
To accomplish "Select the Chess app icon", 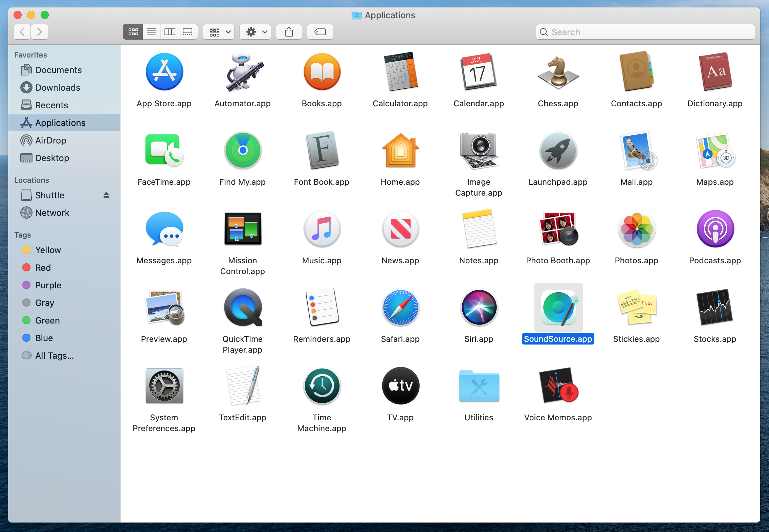I will pos(558,72).
